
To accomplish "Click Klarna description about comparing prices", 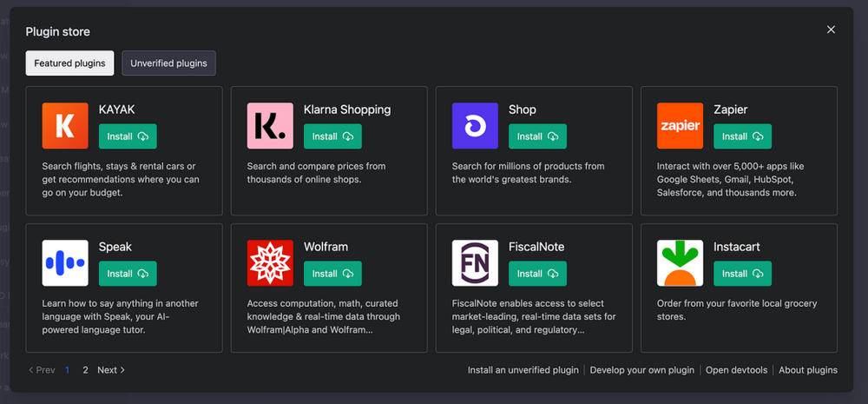I will [316, 173].
